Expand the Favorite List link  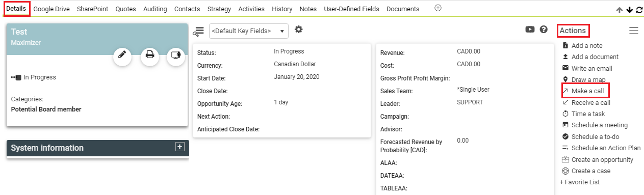coord(579,182)
